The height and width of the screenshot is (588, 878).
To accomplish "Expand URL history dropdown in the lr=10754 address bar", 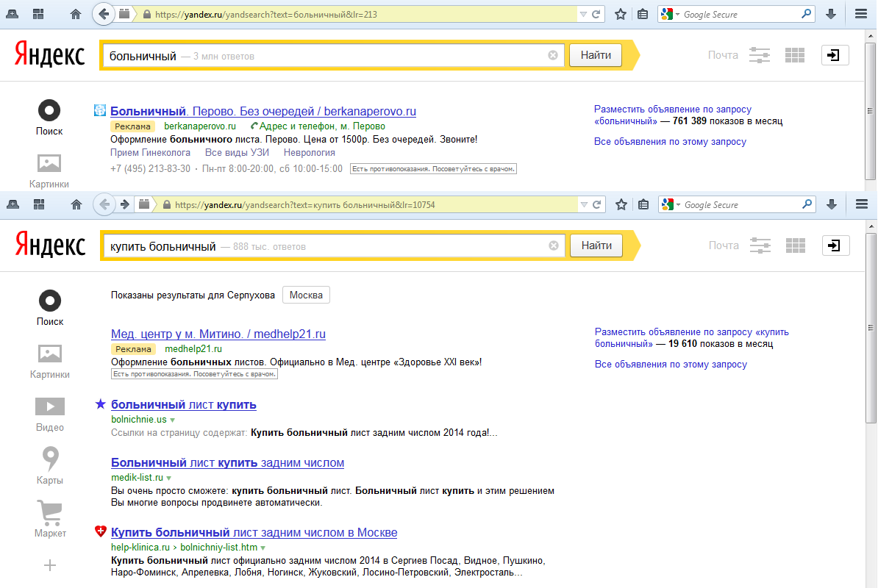I will click(x=583, y=205).
